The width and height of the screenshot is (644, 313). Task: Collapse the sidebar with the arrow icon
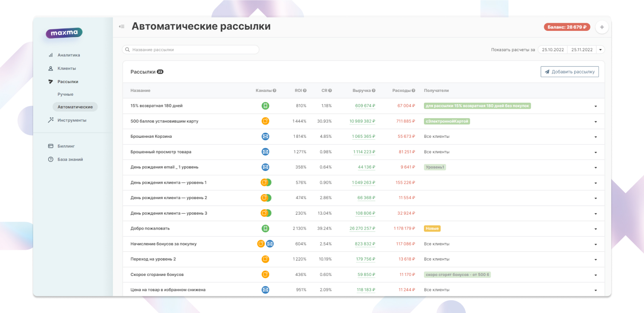click(x=122, y=27)
